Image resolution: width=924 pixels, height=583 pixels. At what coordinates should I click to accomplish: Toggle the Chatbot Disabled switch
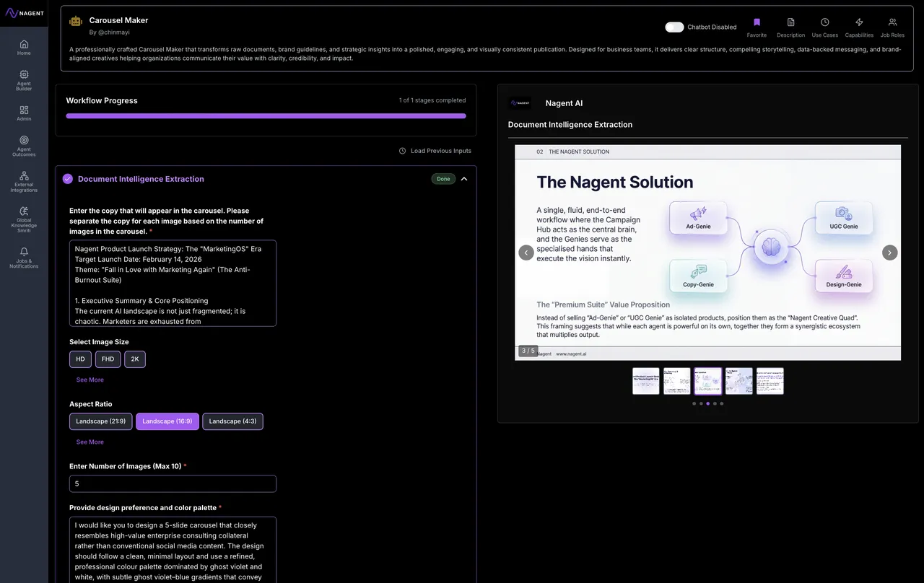coord(674,27)
